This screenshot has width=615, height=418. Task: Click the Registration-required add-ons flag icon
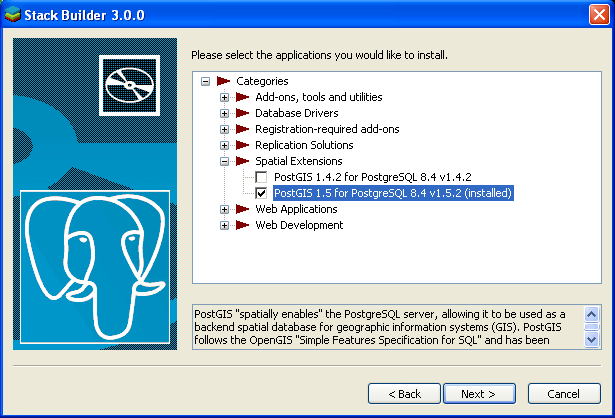click(243, 129)
